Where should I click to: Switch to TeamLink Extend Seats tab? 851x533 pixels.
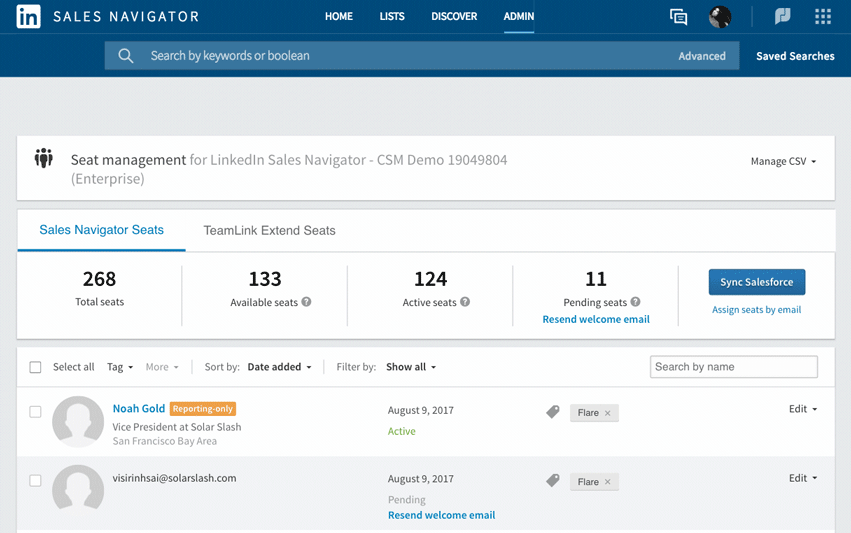[269, 231]
